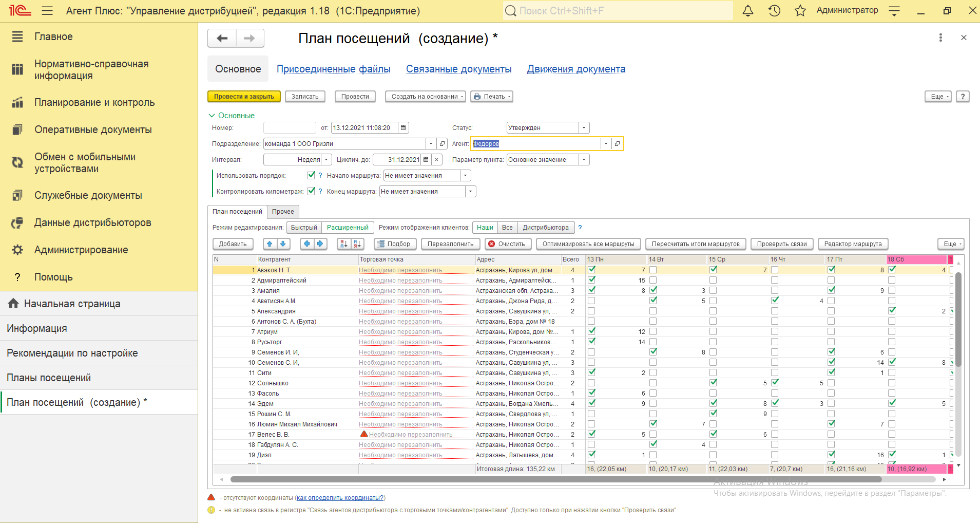Click the search field Поиск Ctrl+Shift+F
The width and height of the screenshot is (980, 523).
tap(618, 11)
